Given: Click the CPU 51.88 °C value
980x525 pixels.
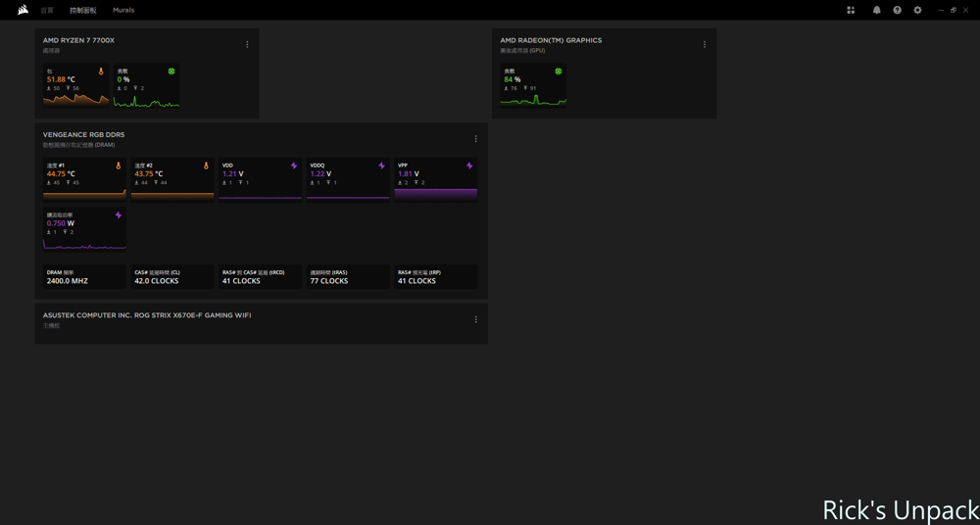Looking at the screenshot, I should tap(61, 79).
